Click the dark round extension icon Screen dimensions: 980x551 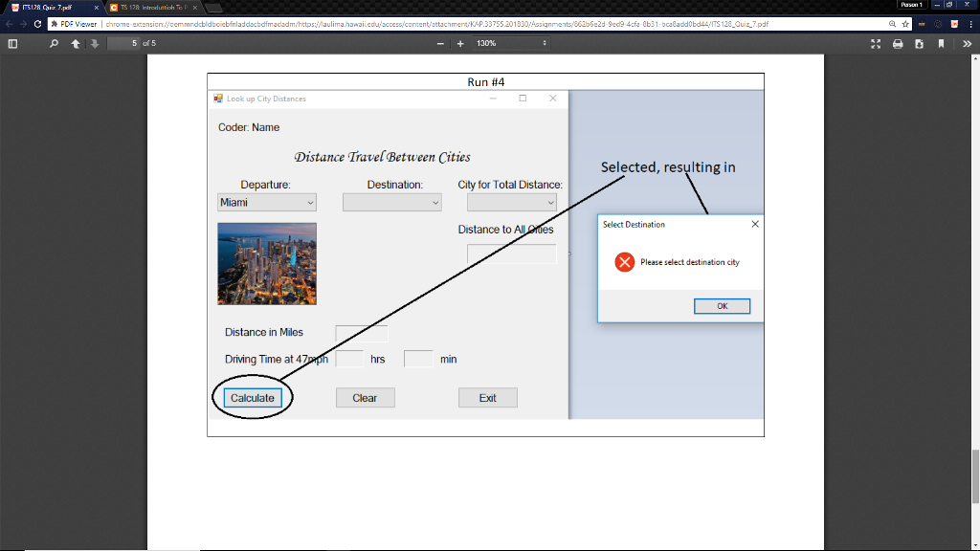[x=938, y=24]
